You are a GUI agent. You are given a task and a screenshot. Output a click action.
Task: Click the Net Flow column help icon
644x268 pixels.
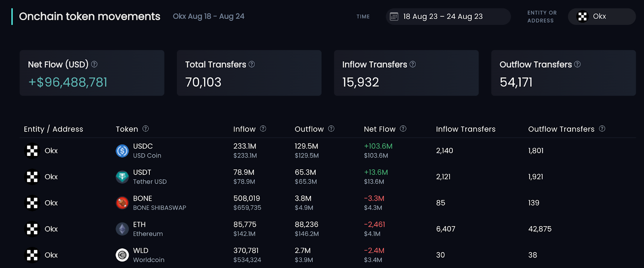(x=403, y=129)
